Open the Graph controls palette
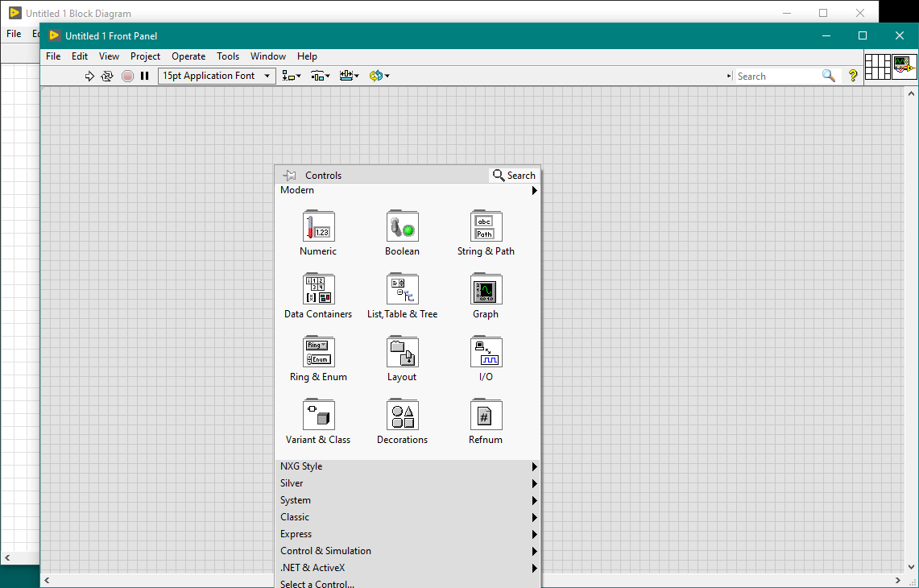Image resolution: width=919 pixels, height=588 pixels. pyautogui.click(x=486, y=290)
